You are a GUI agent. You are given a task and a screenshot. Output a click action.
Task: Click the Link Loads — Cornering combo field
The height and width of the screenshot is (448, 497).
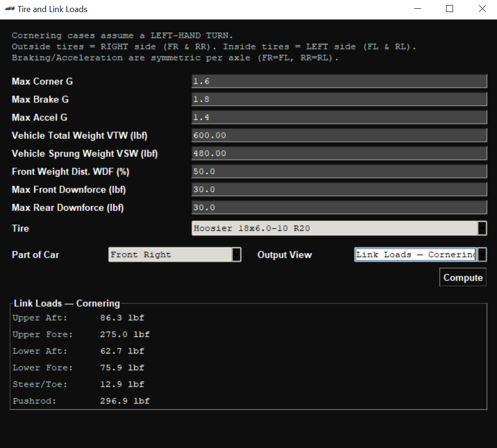click(x=420, y=255)
